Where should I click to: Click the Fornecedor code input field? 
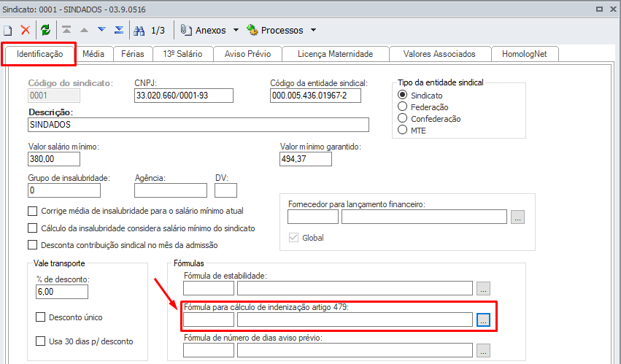tap(313, 217)
